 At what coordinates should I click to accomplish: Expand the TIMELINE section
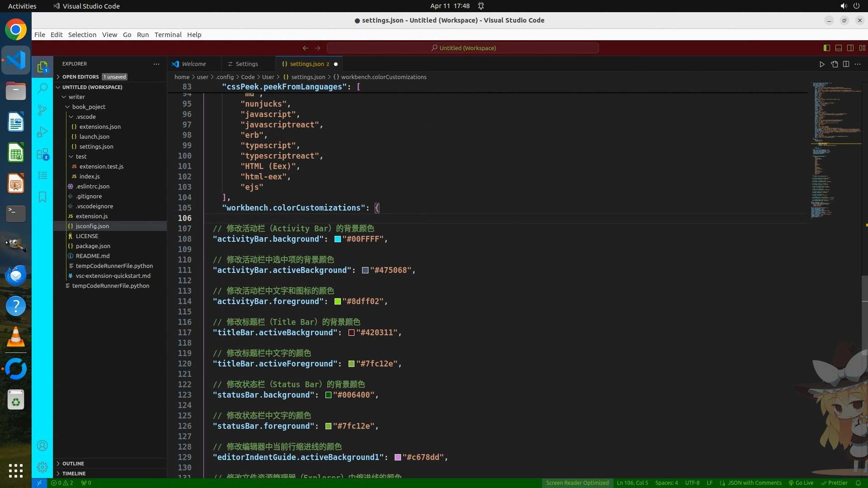pos(74,474)
